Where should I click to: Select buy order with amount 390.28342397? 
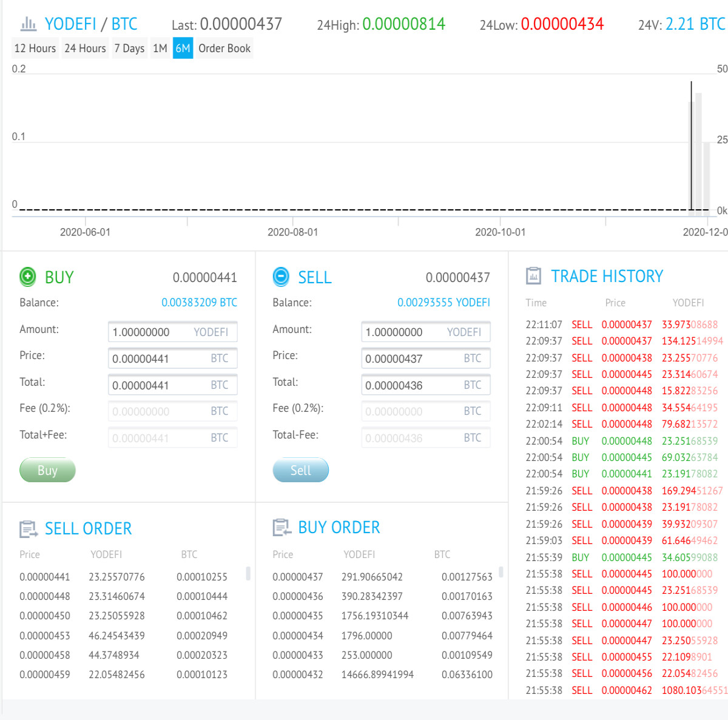point(382,596)
